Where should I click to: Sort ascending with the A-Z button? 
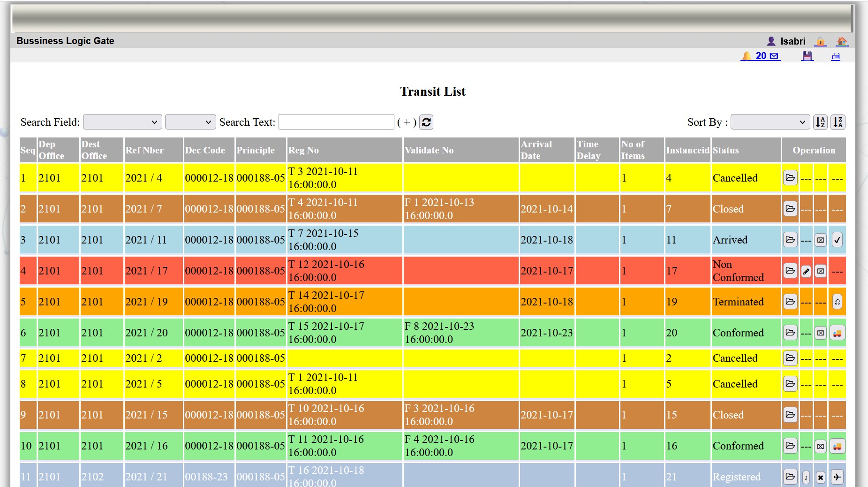[x=820, y=122]
